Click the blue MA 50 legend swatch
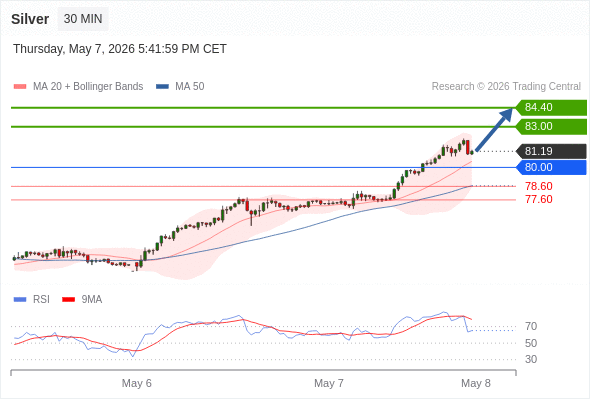 click(162, 87)
